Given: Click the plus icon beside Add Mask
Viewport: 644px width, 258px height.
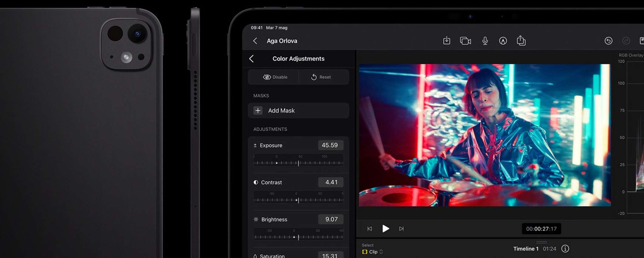Looking at the screenshot, I should [x=258, y=110].
